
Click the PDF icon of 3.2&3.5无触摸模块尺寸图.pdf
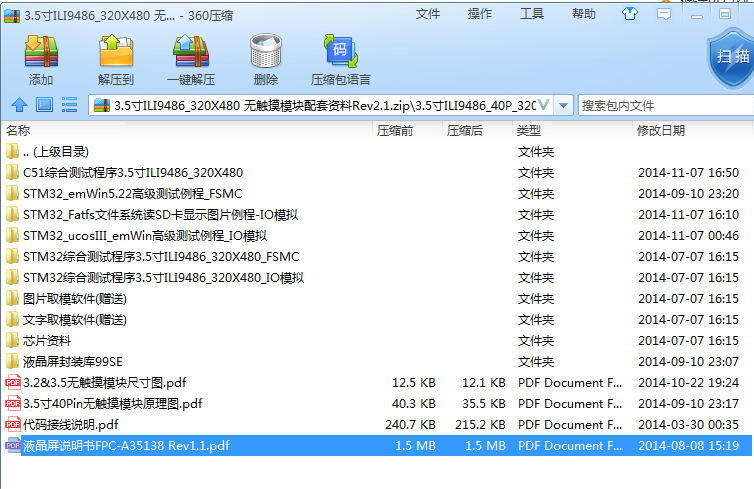click(13, 382)
